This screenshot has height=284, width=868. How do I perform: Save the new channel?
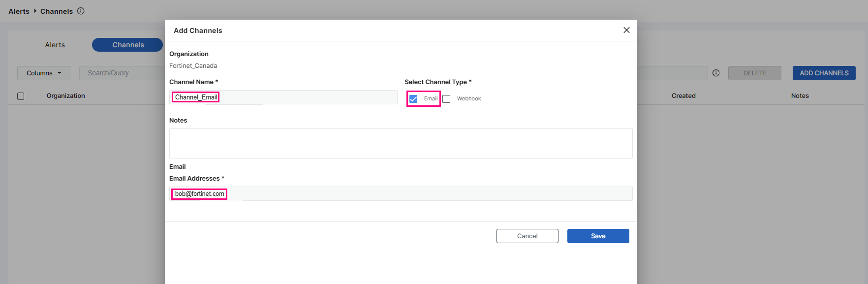(x=598, y=236)
